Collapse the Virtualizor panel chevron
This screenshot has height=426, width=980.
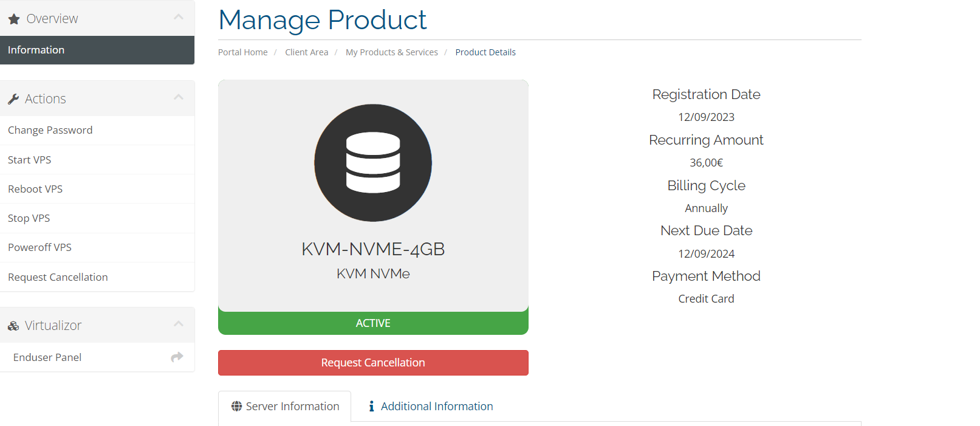click(x=179, y=324)
